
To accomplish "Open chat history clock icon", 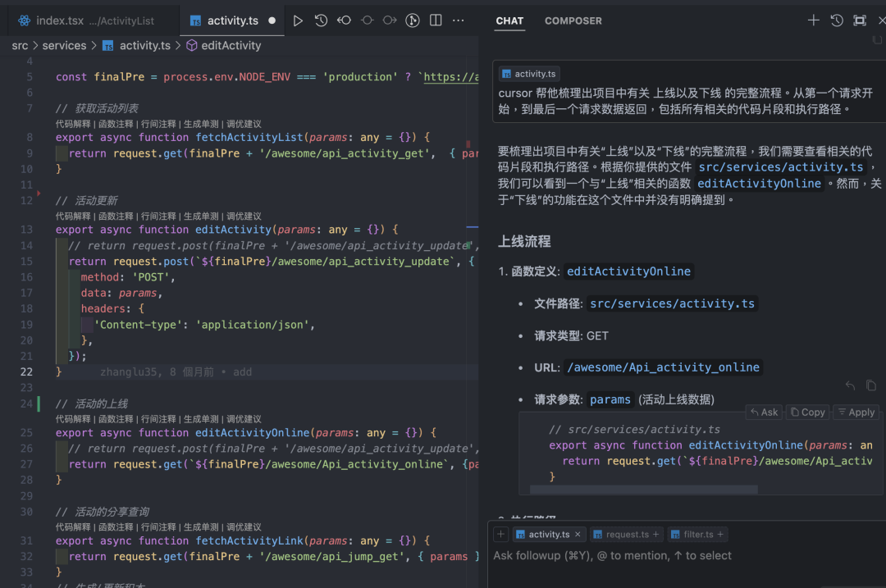I will tap(837, 21).
